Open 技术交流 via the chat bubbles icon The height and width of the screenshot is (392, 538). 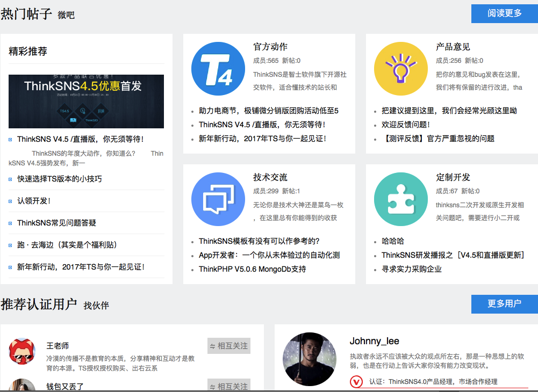[x=218, y=199]
